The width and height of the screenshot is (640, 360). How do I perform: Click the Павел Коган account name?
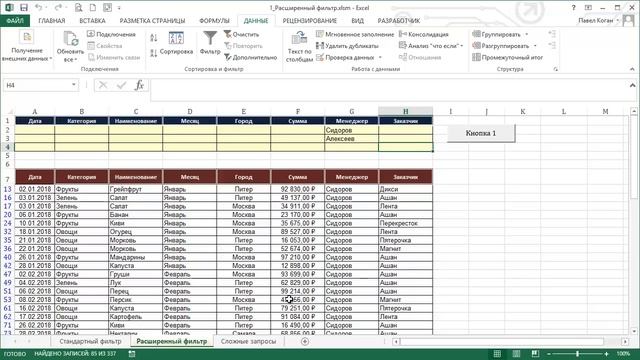pyautogui.click(x=596, y=20)
